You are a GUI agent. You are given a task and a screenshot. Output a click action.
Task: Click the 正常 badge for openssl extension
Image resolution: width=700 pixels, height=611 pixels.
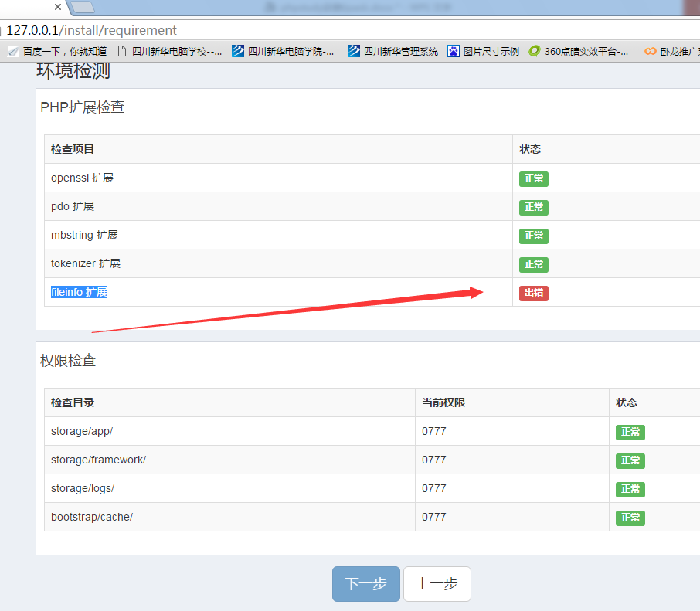point(533,178)
